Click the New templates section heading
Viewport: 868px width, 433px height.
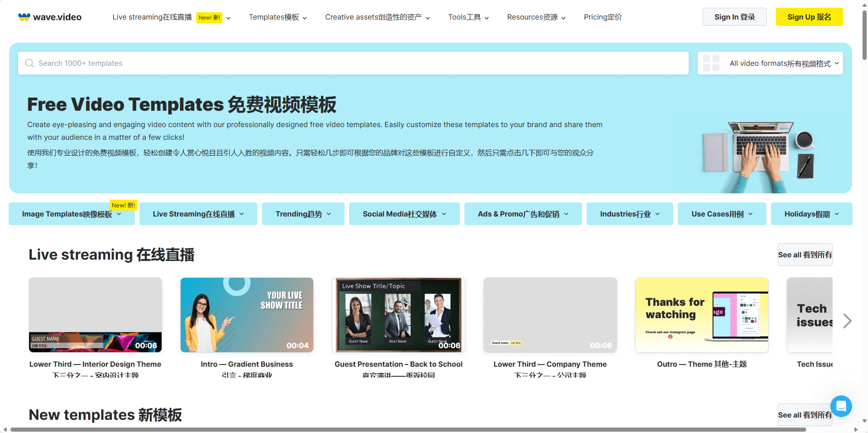(105, 415)
